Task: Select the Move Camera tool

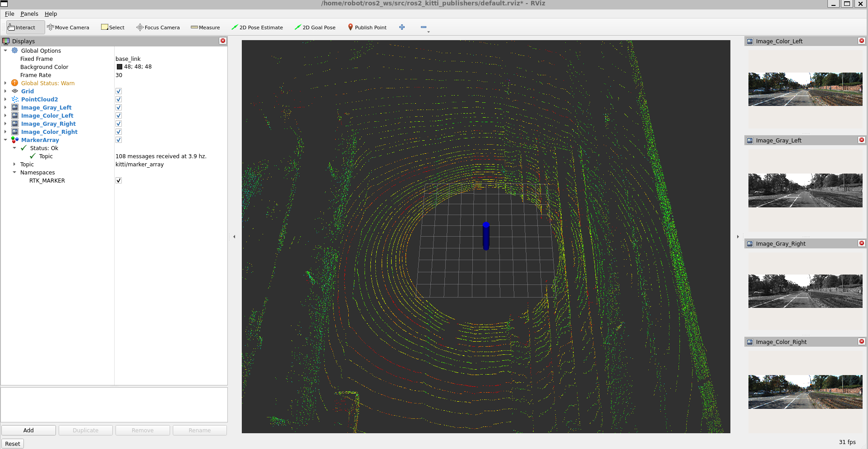Action: pyautogui.click(x=68, y=27)
